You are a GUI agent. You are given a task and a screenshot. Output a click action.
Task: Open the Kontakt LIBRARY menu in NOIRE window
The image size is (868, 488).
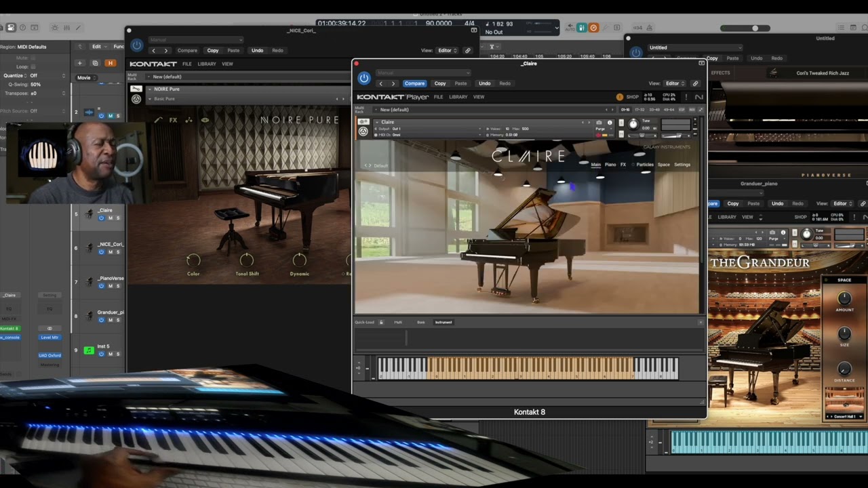tap(207, 64)
